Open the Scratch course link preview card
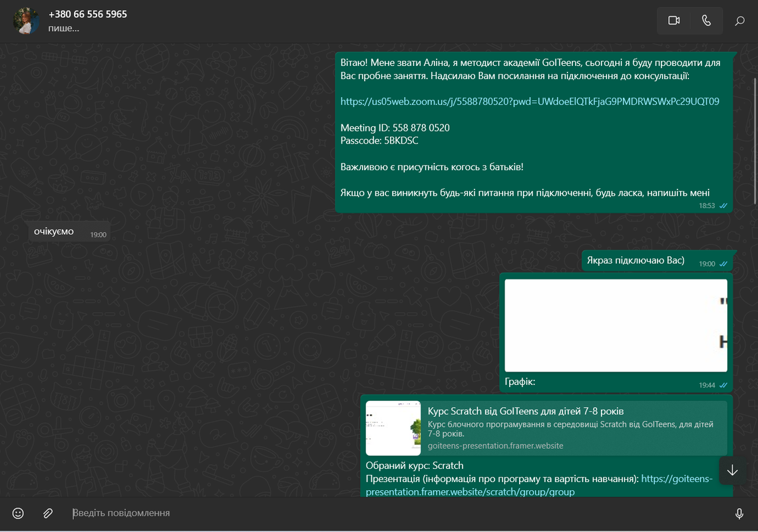This screenshot has width=758, height=532. click(546, 428)
